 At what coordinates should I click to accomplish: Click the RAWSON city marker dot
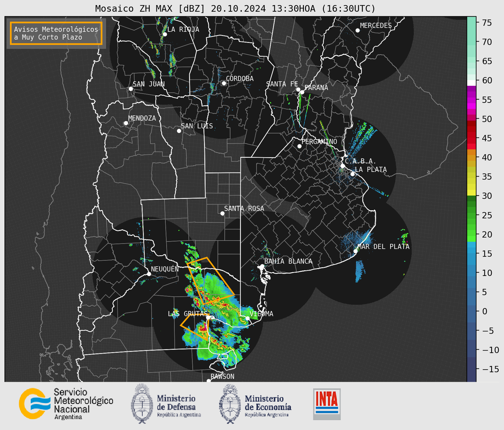(209, 381)
